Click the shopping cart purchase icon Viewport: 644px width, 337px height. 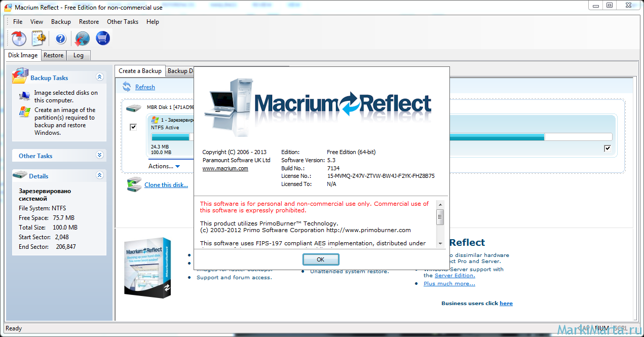click(103, 39)
